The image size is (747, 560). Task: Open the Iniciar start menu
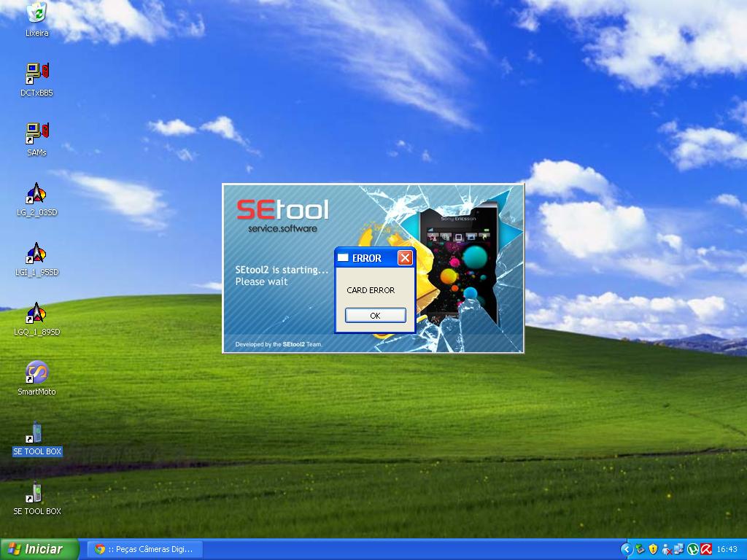39,549
